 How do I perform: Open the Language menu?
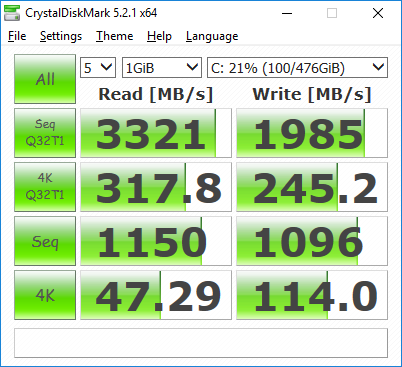[212, 36]
